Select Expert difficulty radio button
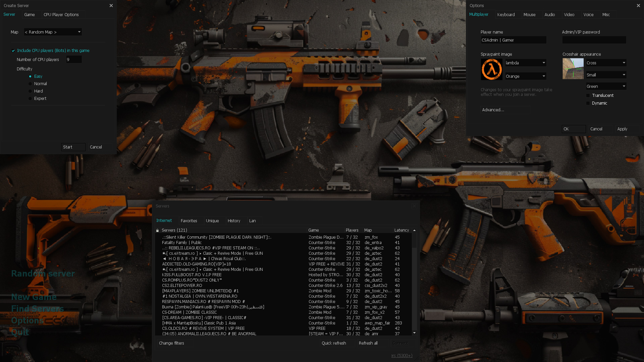The image size is (644, 362). 30,99
